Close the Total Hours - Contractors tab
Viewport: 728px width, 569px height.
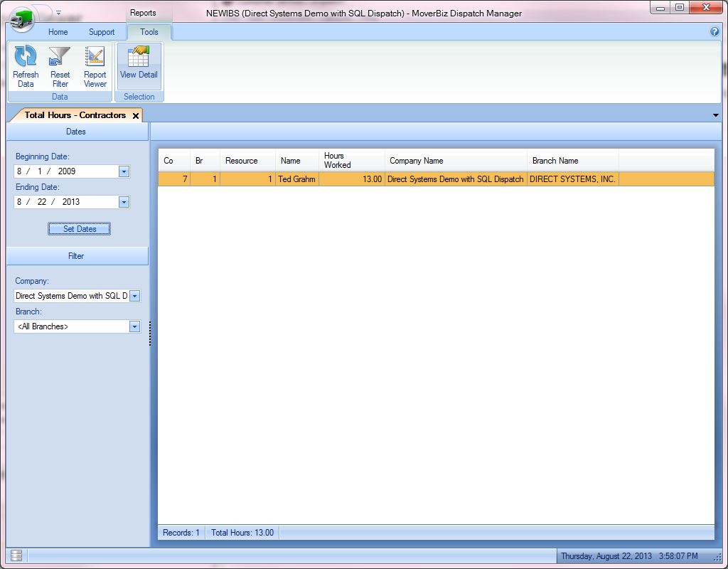[136, 115]
